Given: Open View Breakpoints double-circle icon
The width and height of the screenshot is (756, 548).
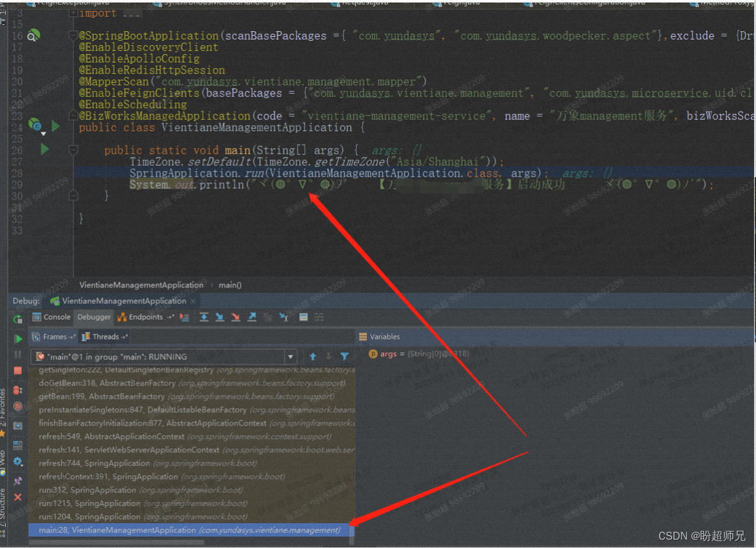Looking at the screenshot, I should [18, 390].
